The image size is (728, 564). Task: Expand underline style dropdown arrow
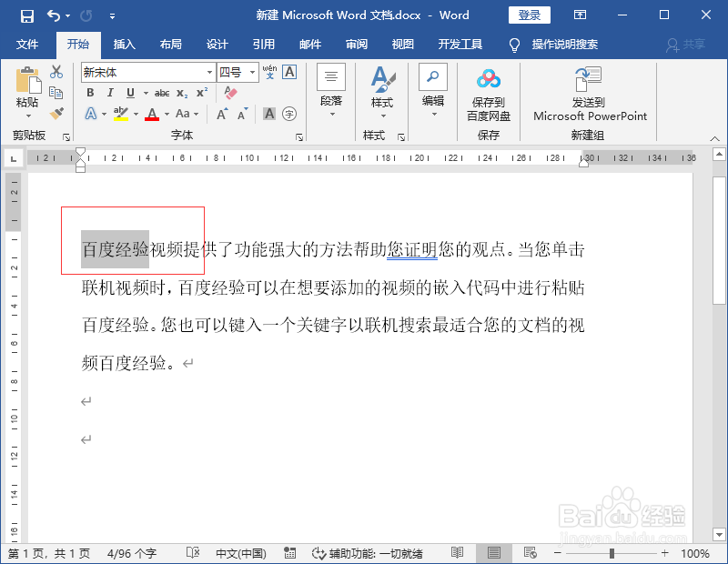pyautogui.click(x=146, y=93)
